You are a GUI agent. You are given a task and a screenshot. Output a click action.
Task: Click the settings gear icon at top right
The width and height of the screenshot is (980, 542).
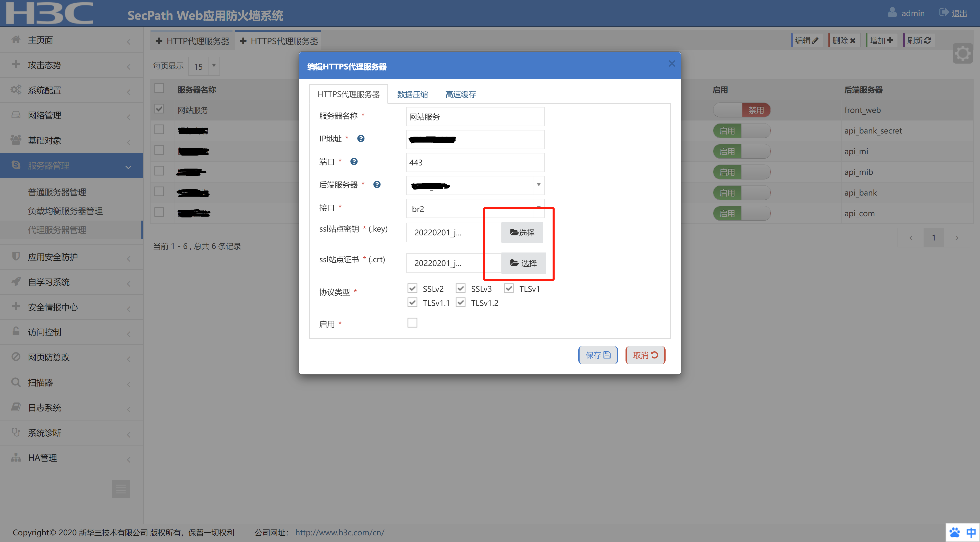[962, 53]
